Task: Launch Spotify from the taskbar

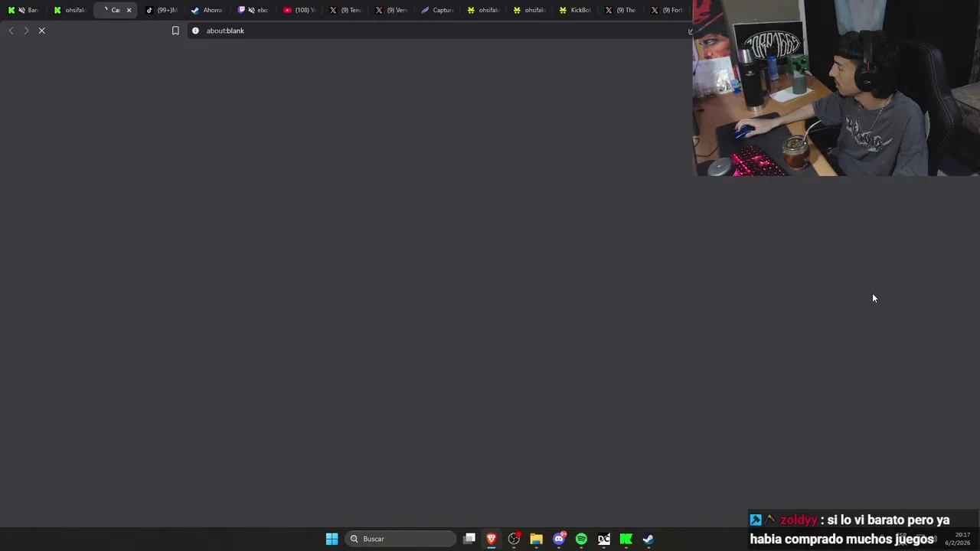Action: [x=581, y=539]
